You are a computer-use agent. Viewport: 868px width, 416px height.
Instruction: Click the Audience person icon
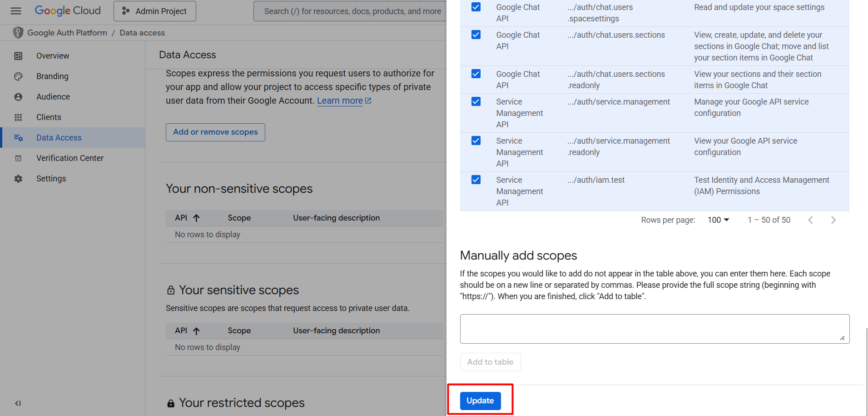point(18,97)
